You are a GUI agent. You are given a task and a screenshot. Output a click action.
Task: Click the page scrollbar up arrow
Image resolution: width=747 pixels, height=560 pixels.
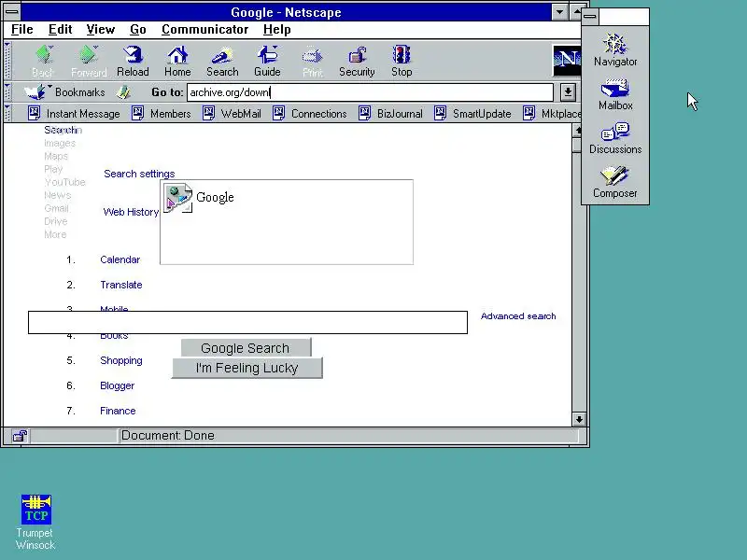click(x=578, y=130)
